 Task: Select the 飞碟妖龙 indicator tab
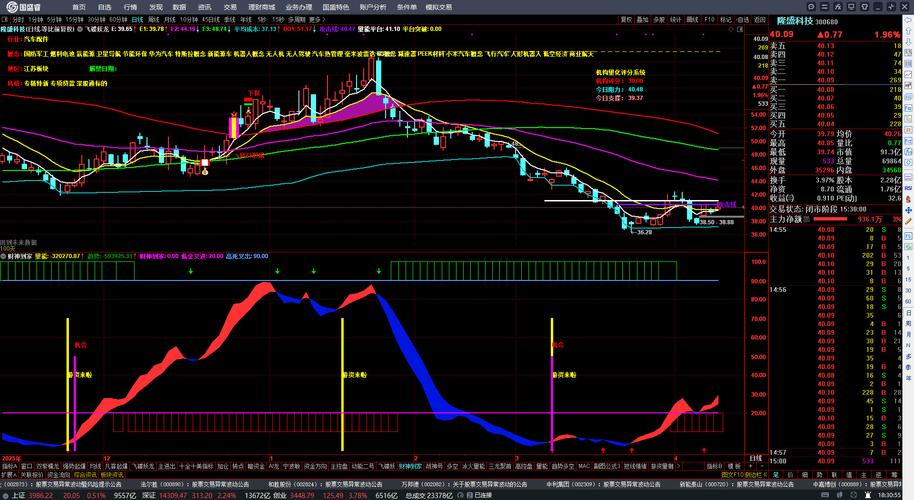point(143,466)
